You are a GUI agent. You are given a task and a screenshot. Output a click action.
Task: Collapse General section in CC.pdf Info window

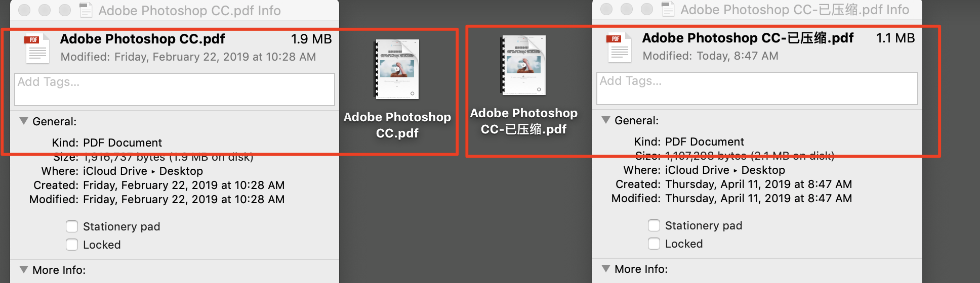[24, 121]
